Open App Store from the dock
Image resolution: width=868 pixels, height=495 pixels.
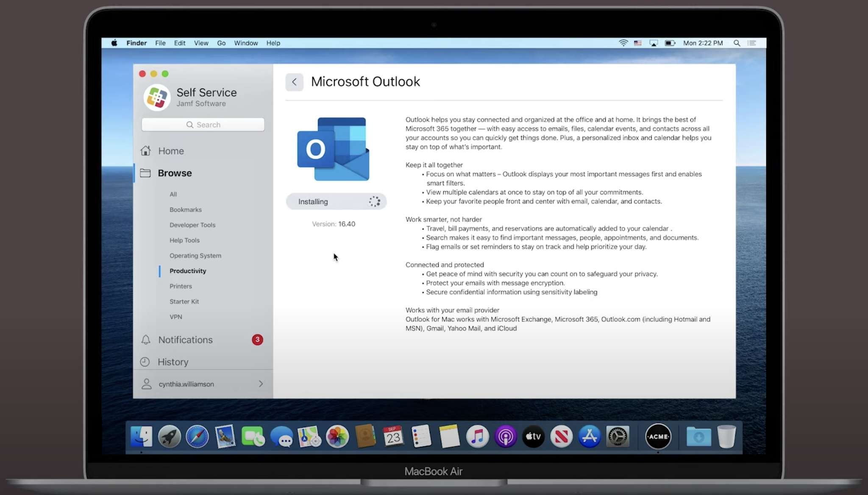(x=589, y=437)
